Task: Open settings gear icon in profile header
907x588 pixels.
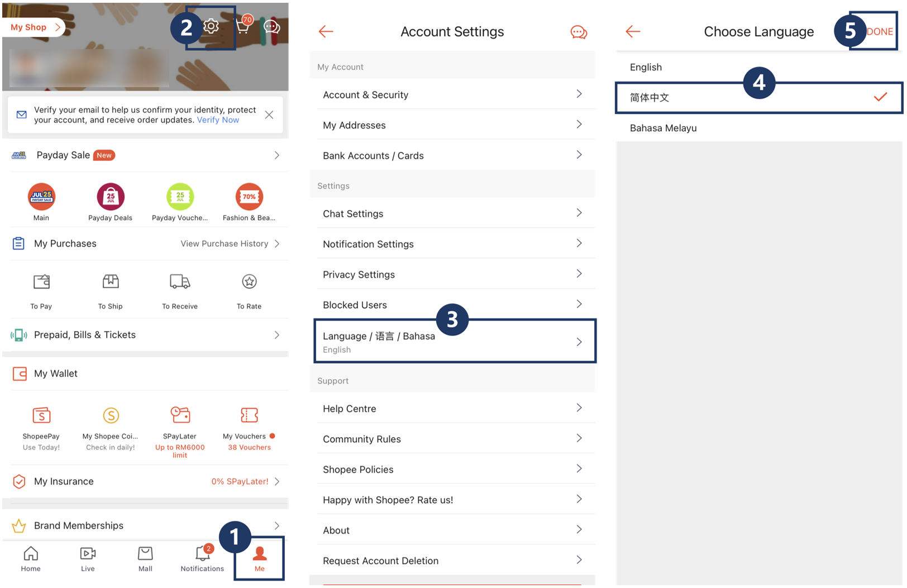Action: [x=211, y=26]
